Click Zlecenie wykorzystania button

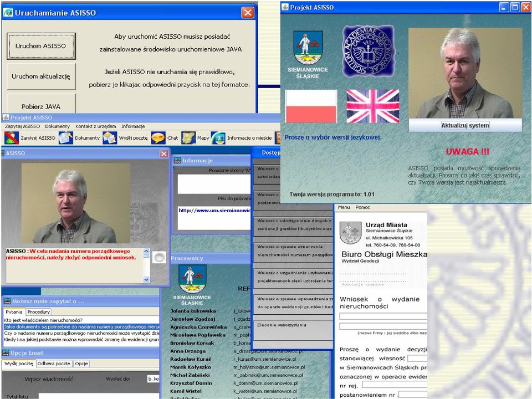294,330
